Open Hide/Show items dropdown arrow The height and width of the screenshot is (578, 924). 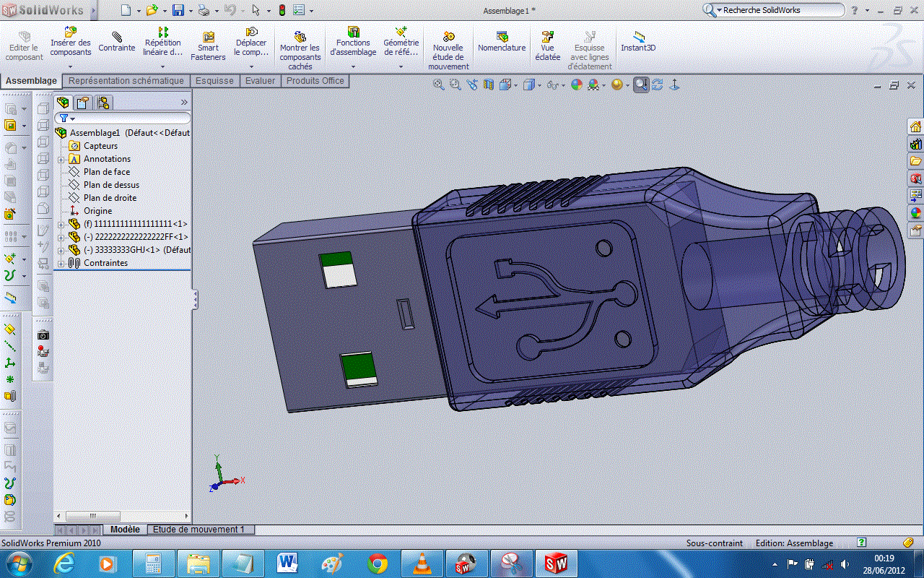562,85
